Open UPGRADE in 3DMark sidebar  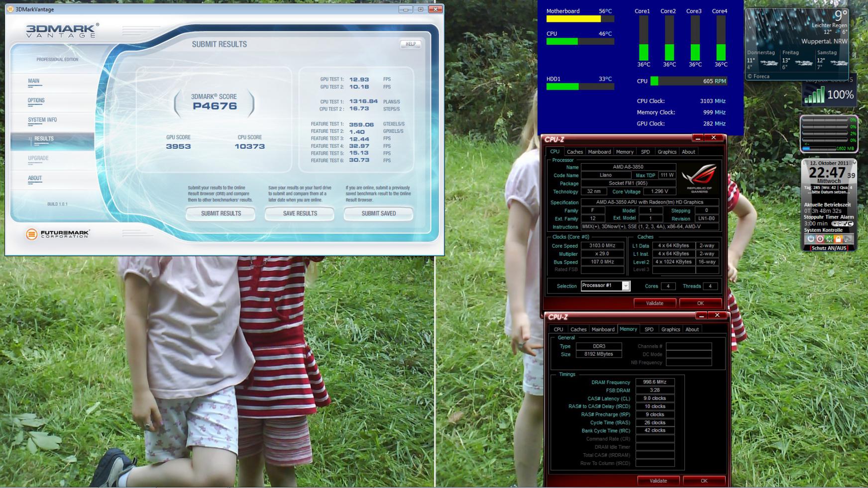pos(38,158)
